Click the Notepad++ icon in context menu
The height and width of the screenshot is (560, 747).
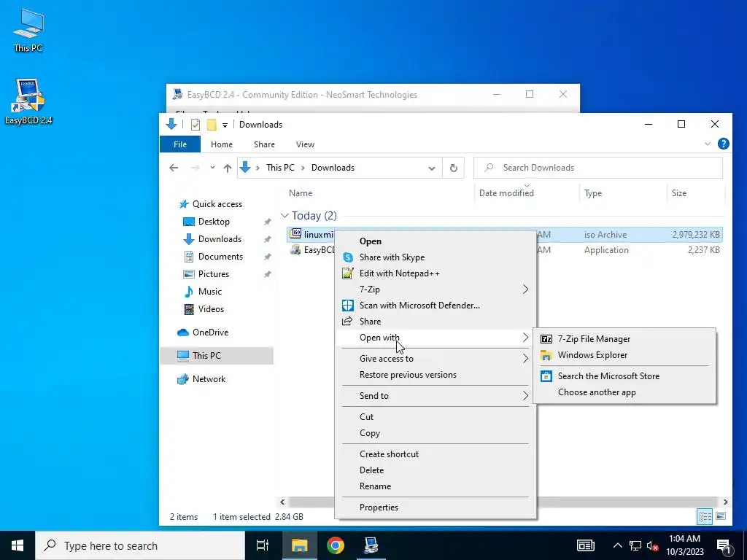tap(348, 273)
